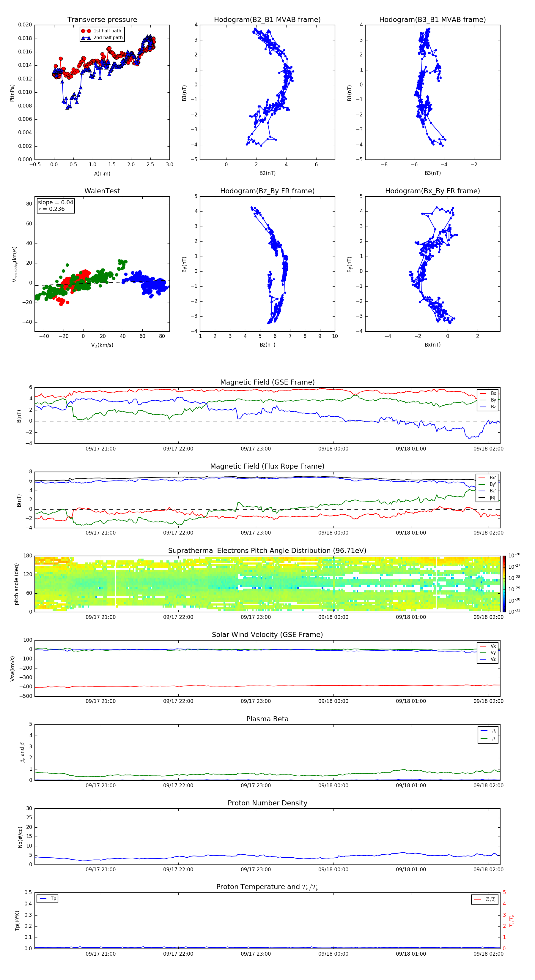This screenshot has height=980, width=535.
Task: Click the Suprathermal Electrons Pitch Angle Distribution title
Action: coord(267,551)
